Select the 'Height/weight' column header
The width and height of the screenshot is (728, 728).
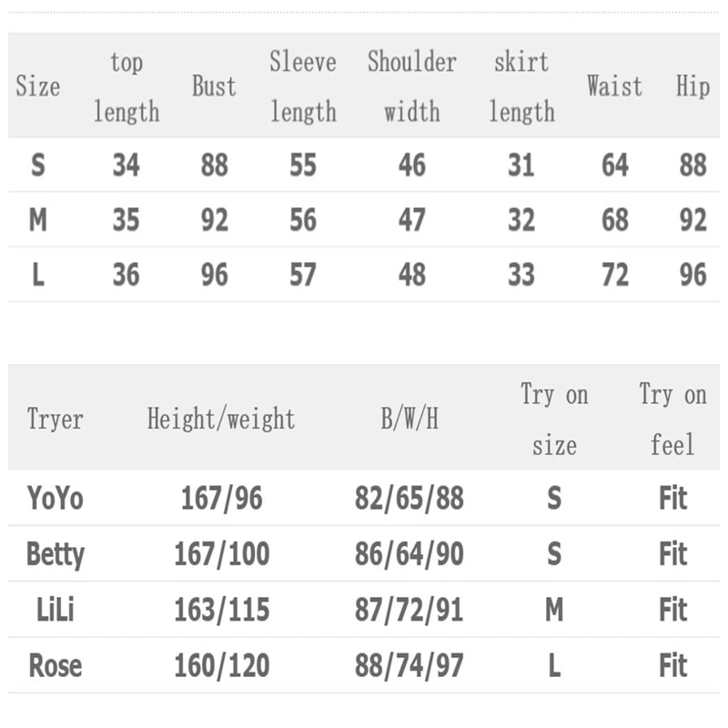(221, 419)
